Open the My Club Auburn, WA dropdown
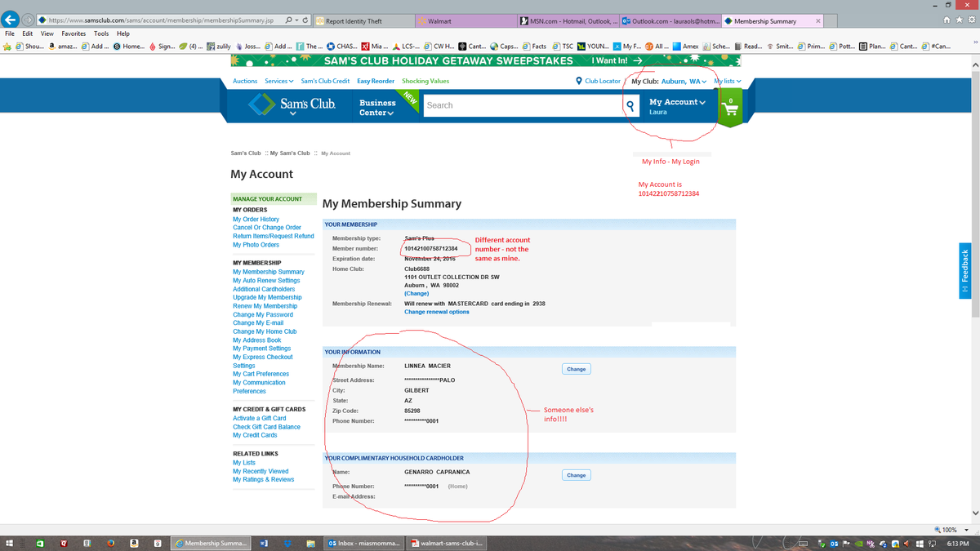The height and width of the screenshot is (551, 980). pyautogui.click(x=669, y=81)
